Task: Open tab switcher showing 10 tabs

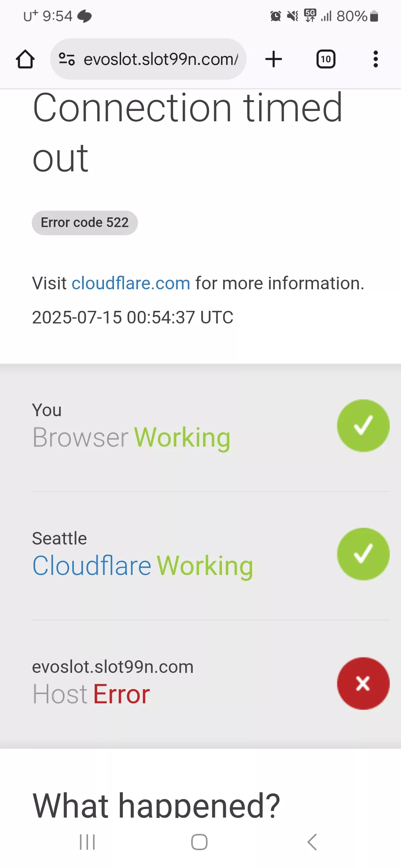Action: [326, 59]
